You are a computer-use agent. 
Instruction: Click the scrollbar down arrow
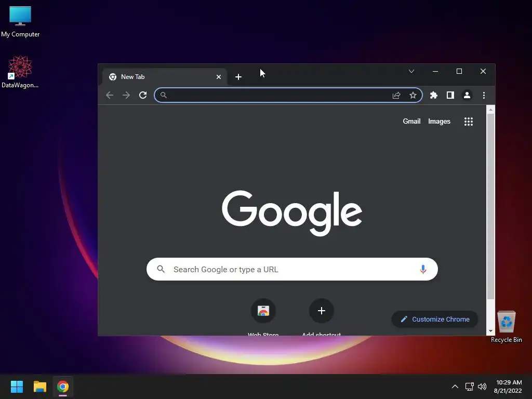click(x=490, y=331)
